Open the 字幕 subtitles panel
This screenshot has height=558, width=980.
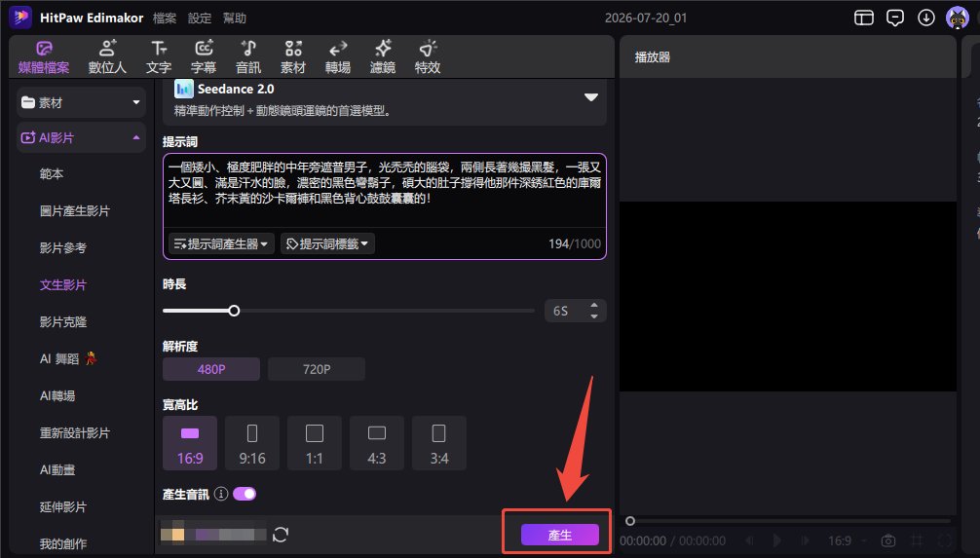point(204,56)
